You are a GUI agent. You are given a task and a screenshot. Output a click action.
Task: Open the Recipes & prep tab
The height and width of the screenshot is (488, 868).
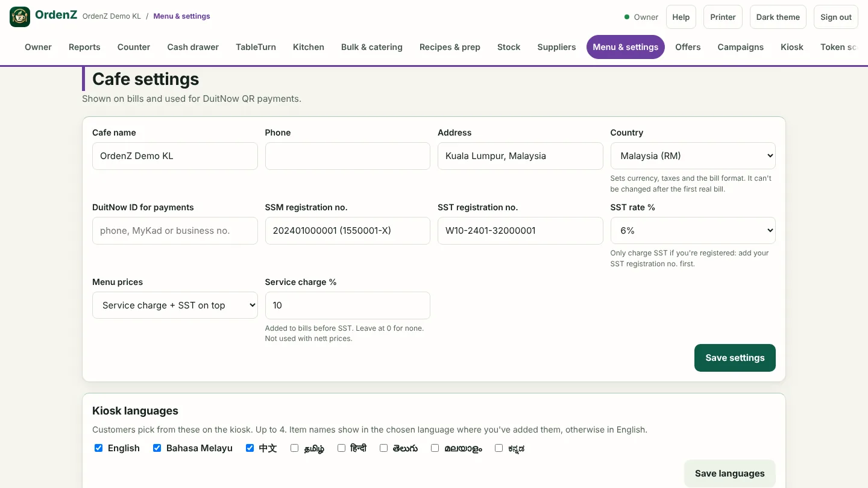click(x=450, y=47)
